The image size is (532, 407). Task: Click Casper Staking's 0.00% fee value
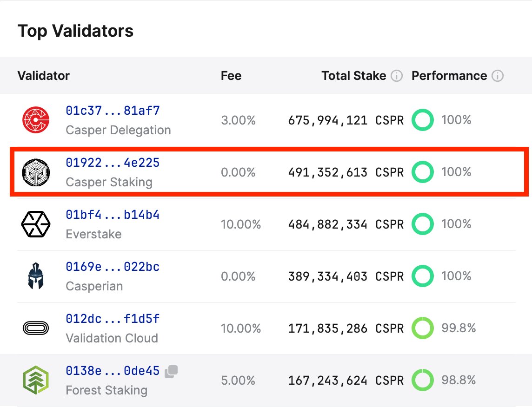pos(238,172)
